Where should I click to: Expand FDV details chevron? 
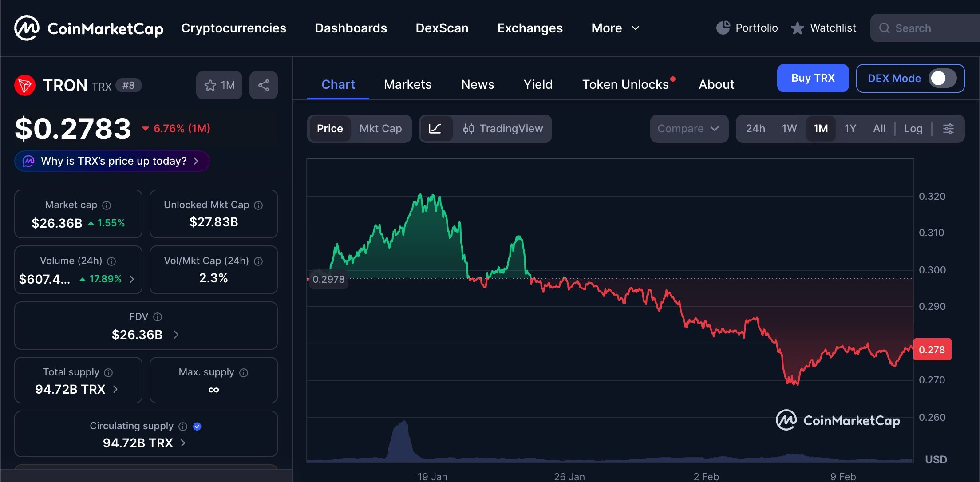tap(176, 335)
